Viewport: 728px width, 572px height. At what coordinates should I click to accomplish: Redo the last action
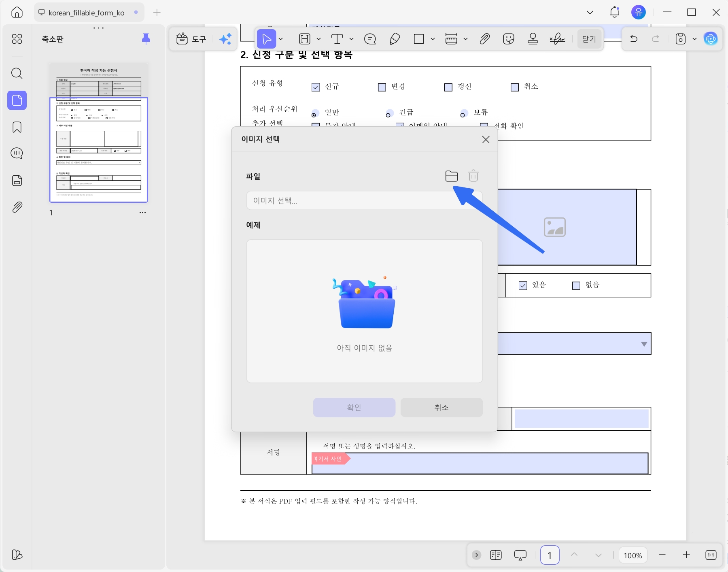656,39
